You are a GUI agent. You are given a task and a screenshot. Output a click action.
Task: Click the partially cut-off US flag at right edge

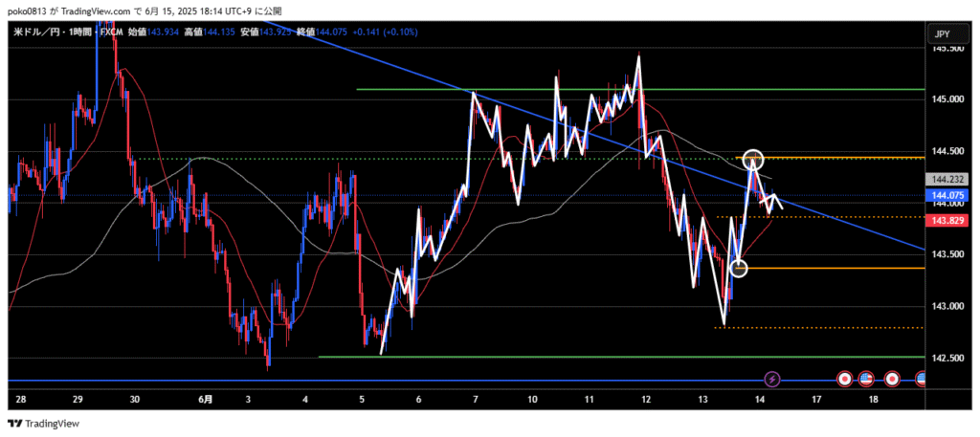(x=921, y=379)
